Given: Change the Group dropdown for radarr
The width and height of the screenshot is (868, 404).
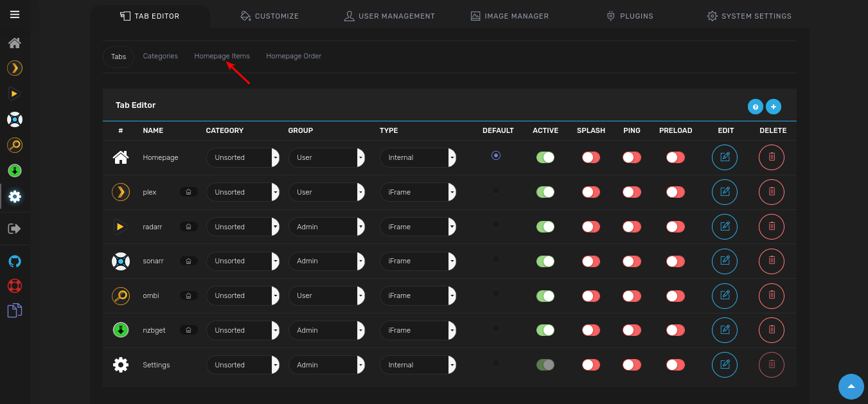Looking at the screenshot, I should [328, 226].
